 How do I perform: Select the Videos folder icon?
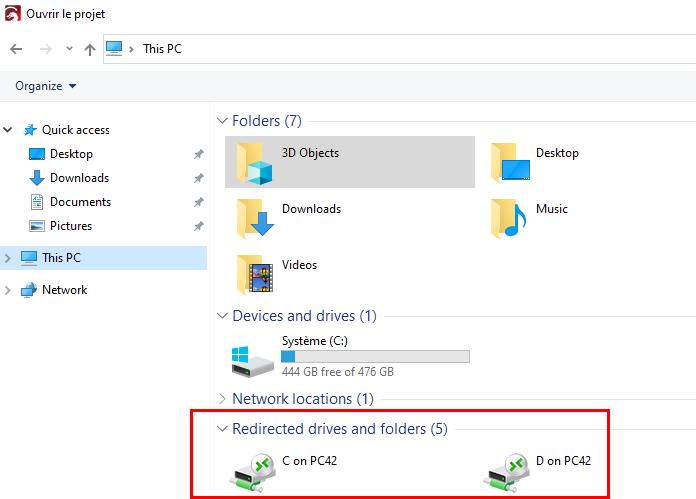tap(255, 274)
